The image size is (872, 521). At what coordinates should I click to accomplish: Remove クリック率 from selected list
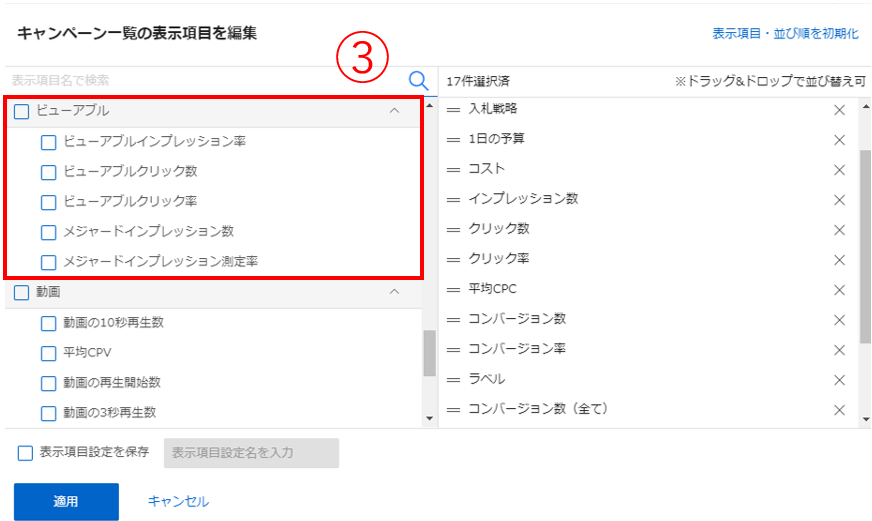coord(840,260)
